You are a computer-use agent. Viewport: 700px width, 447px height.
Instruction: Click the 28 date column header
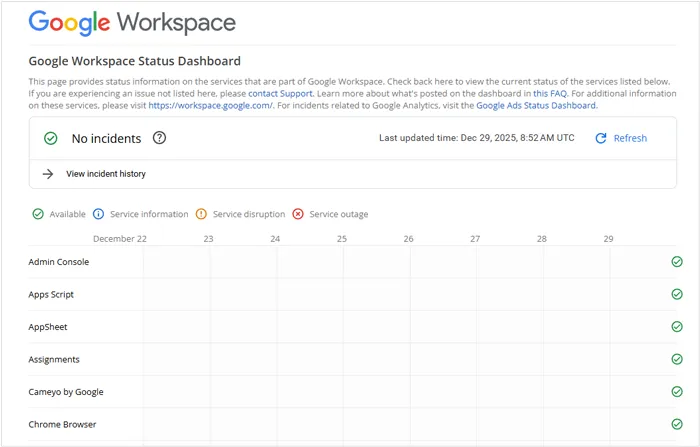click(542, 239)
